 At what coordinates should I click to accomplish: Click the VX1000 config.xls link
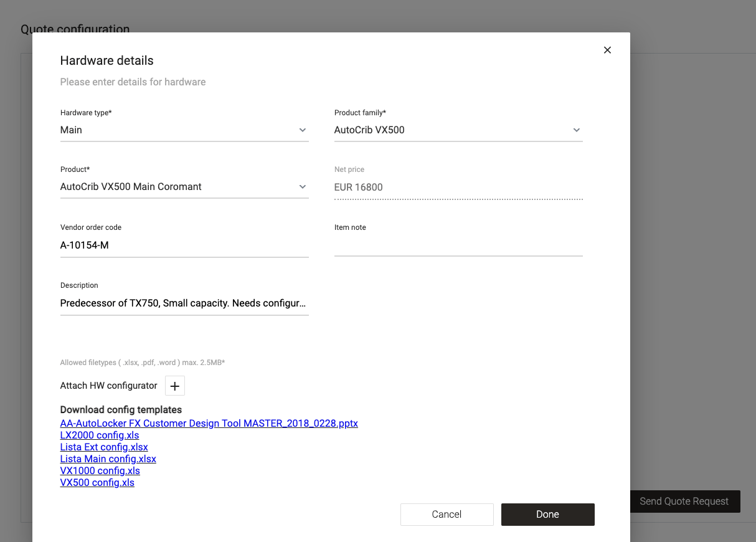tap(100, 471)
